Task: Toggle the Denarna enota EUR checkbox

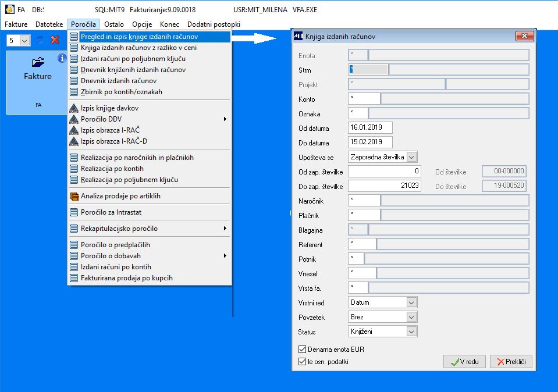Action: click(302, 350)
